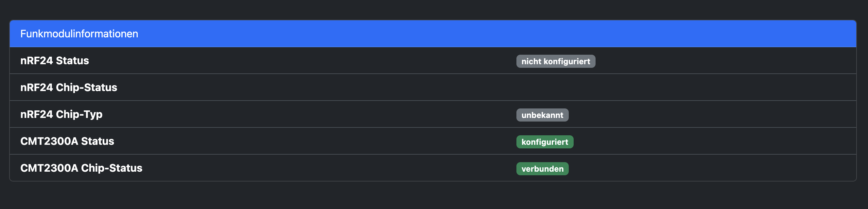Click the gray 'nicht konfiguriert' badge

coord(556,62)
